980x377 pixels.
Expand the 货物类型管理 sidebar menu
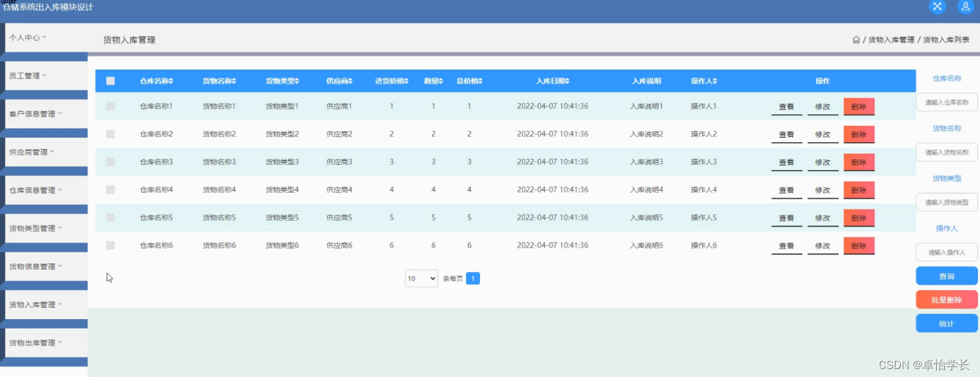tap(46, 228)
